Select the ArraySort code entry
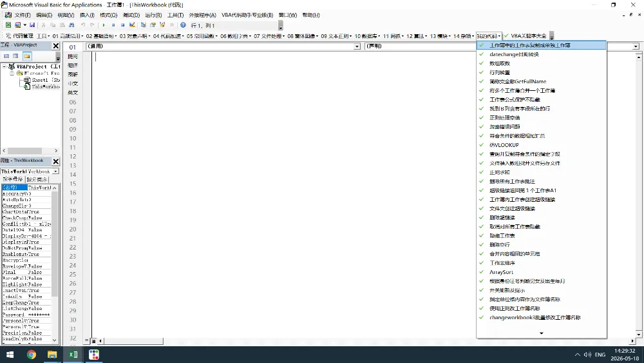 (x=542, y=271)
